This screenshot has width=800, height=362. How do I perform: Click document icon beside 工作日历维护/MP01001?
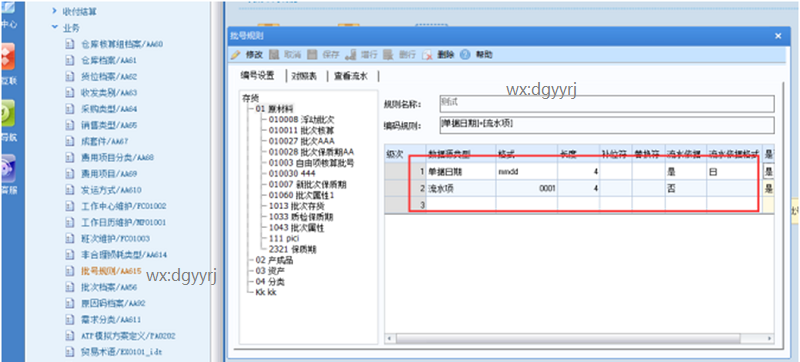pyautogui.click(x=70, y=223)
